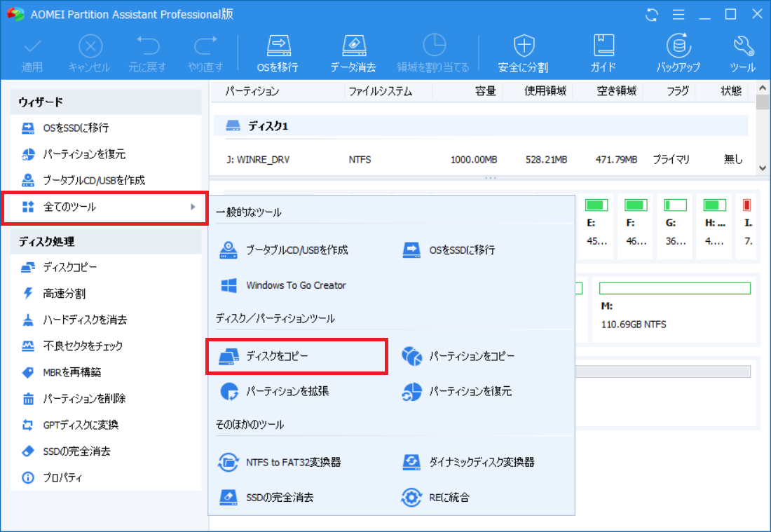Click the refresh icon in title bar
This screenshot has height=532, width=771.
click(x=652, y=15)
